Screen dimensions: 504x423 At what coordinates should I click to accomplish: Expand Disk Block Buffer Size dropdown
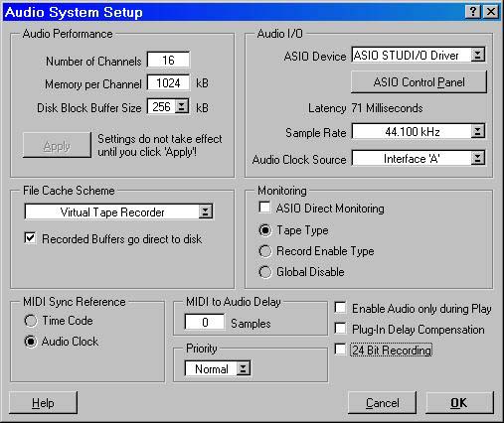pyautogui.click(x=182, y=106)
